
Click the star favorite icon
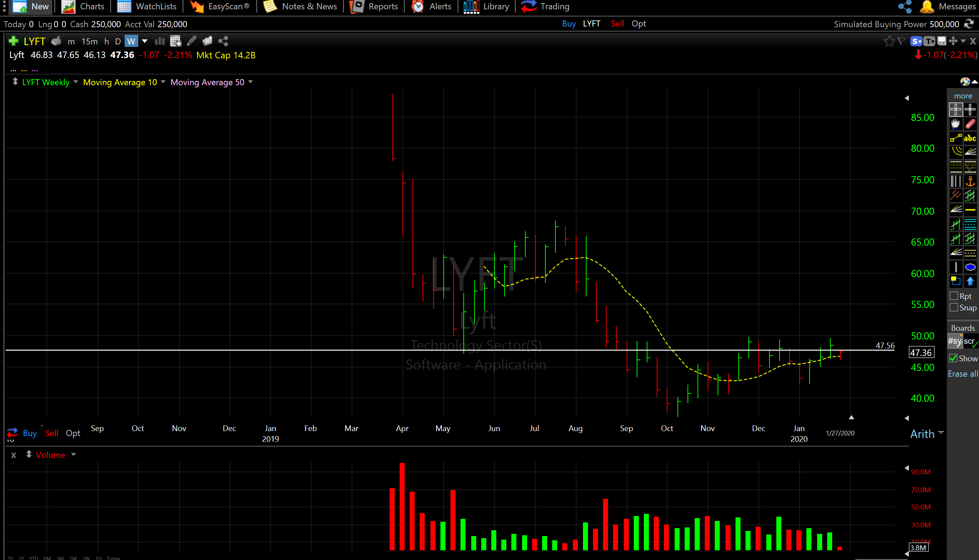889,41
